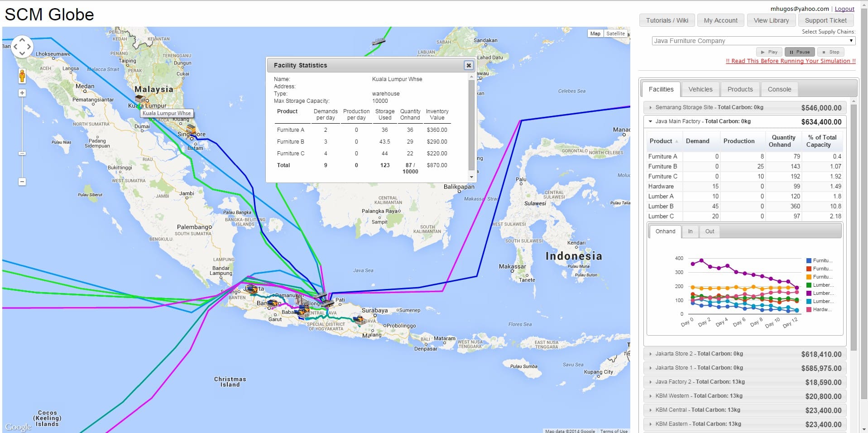The height and width of the screenshot is (433, 868).
Task: Select the Onhand chart tab
Action: (x=665, y=231)
